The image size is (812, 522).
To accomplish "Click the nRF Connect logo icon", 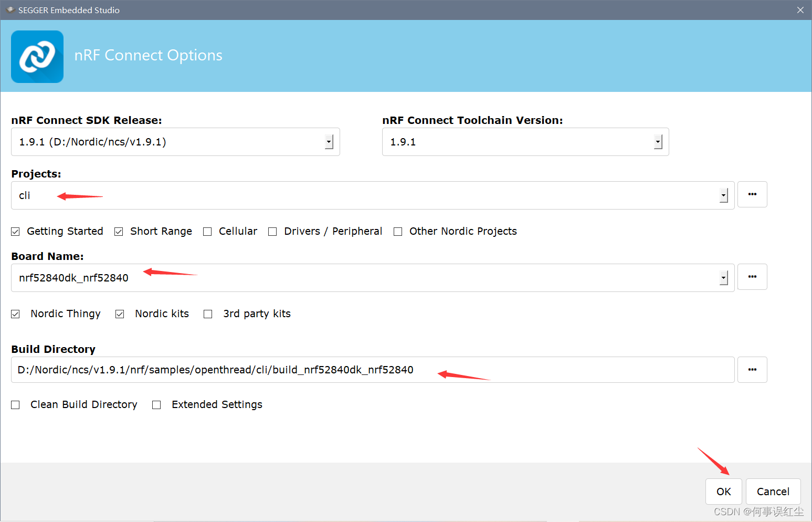I will [37, 57].
